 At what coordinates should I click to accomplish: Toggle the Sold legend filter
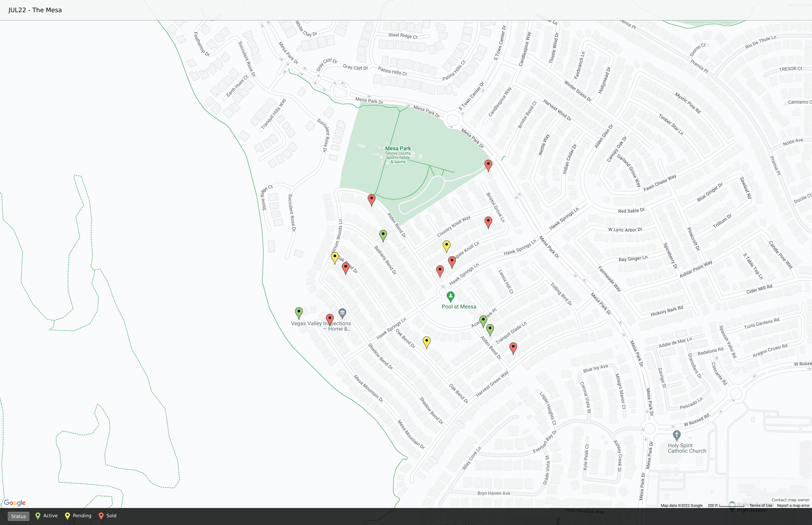(x=107, y=516)
